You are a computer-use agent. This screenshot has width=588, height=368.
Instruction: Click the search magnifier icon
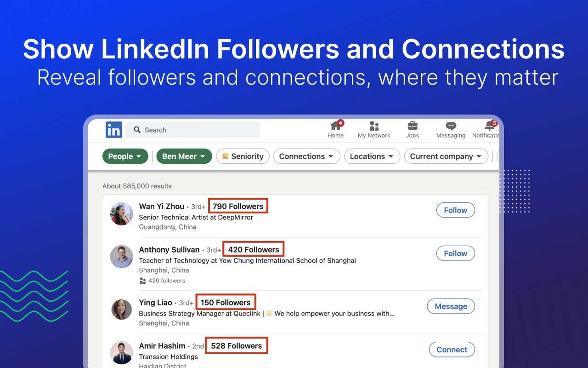(x=137, y=130)
